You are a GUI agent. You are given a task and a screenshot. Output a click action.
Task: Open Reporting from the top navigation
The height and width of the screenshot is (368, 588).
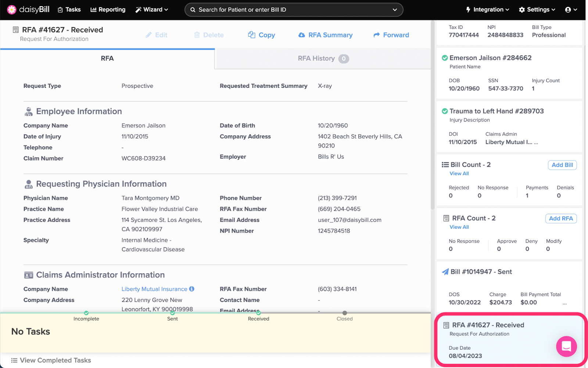108,10
